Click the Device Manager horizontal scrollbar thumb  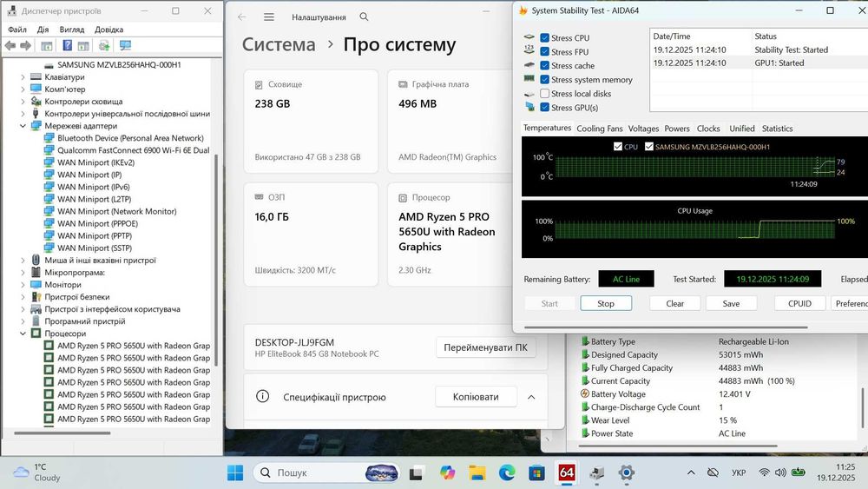(x=62, y=433)
